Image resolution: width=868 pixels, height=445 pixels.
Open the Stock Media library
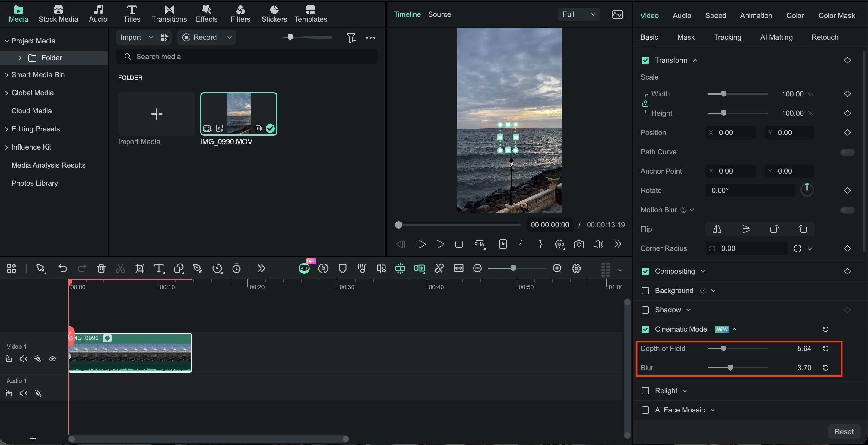(58, 14)
